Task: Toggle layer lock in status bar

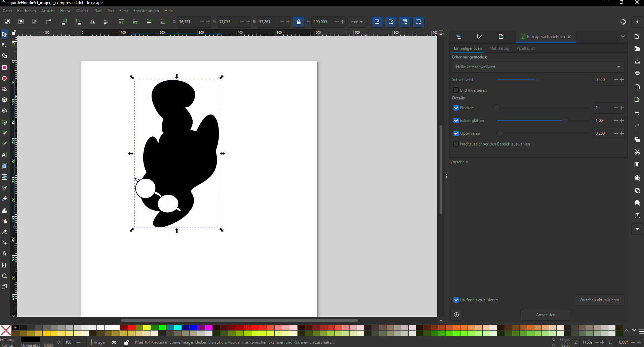Action: pyautogui.click(x=126, y=342)
